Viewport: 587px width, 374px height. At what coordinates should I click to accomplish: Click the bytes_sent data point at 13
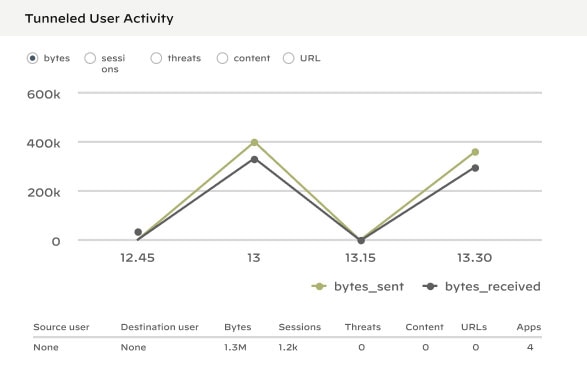[254, 143]
